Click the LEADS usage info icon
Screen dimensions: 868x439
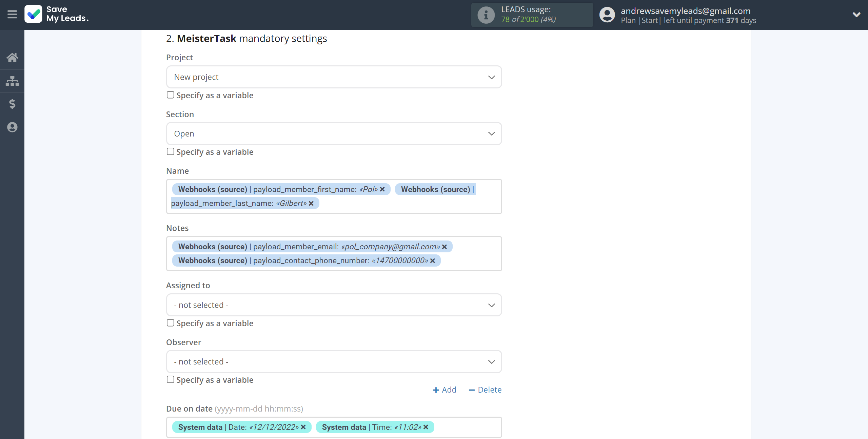[x=486, y=15]
